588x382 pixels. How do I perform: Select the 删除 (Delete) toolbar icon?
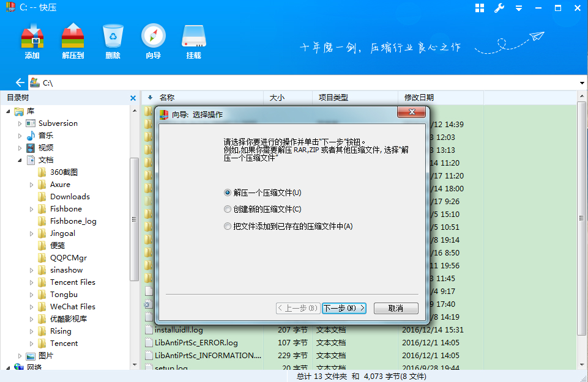pyautogui.click(x=113, y=40)
